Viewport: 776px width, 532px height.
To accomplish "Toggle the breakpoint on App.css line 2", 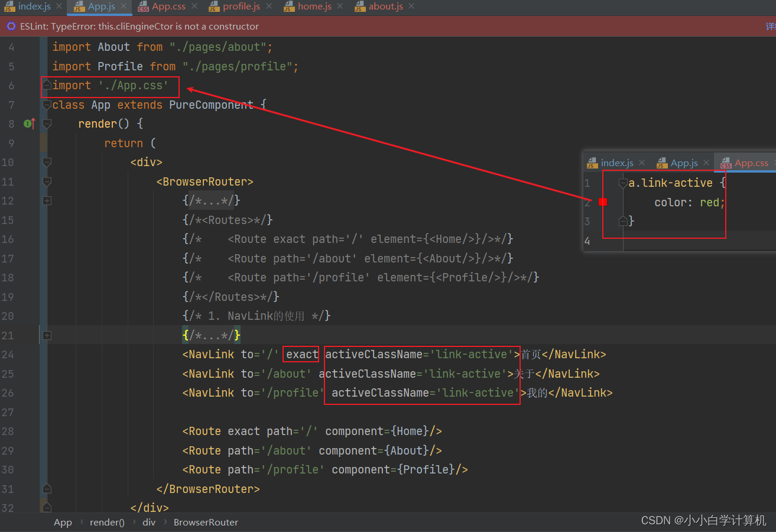I will (603, 202).
